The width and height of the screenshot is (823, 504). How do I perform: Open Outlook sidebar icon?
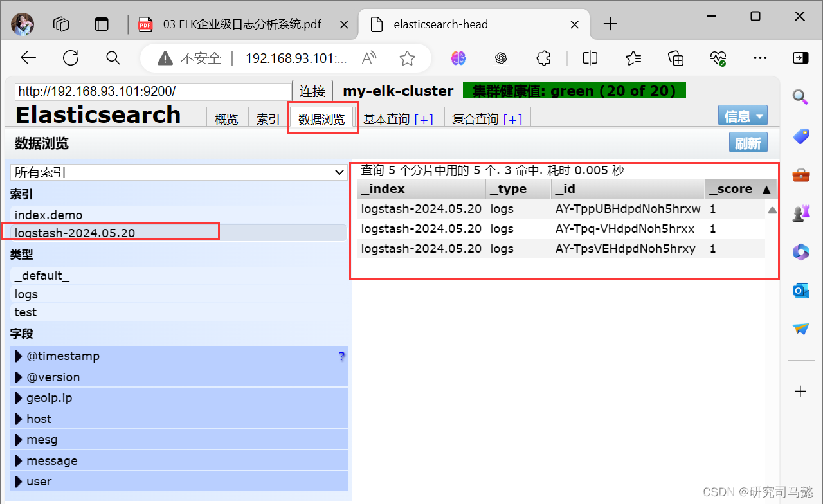pos(800,291)
